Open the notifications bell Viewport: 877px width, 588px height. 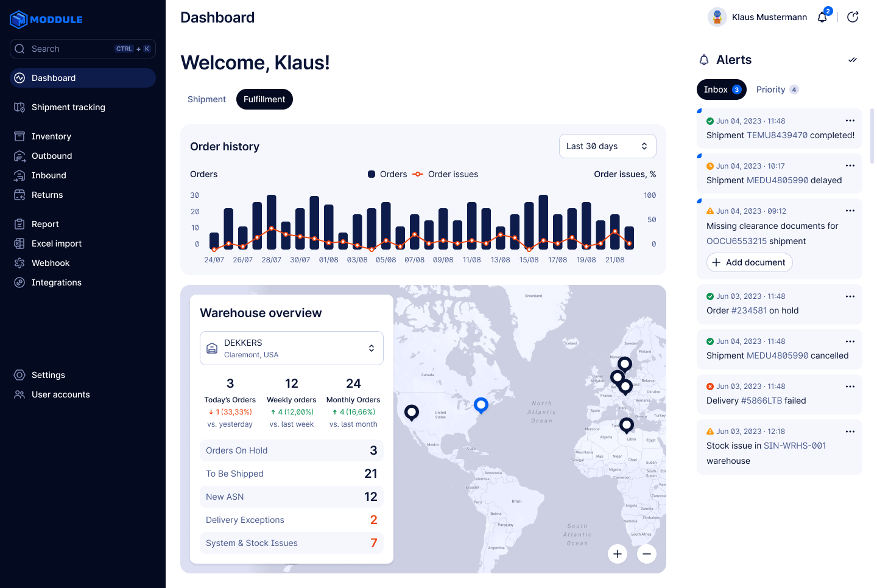(x=822, y=17)
